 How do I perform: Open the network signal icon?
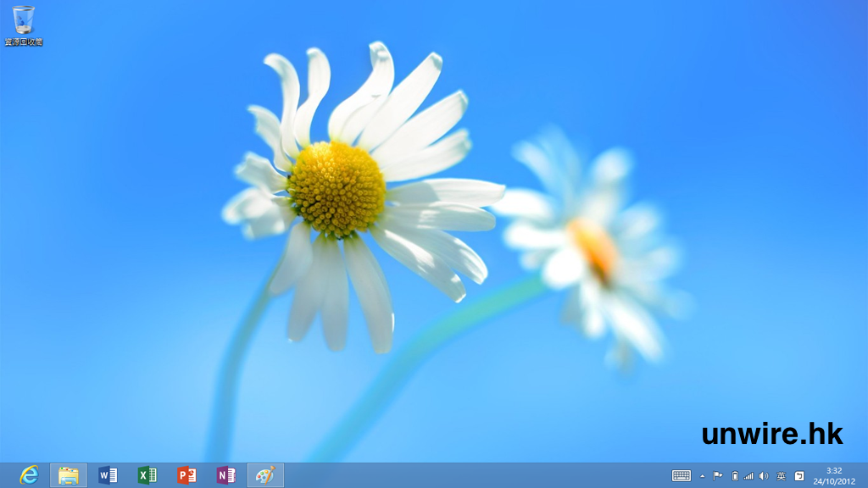pos(748,476)
